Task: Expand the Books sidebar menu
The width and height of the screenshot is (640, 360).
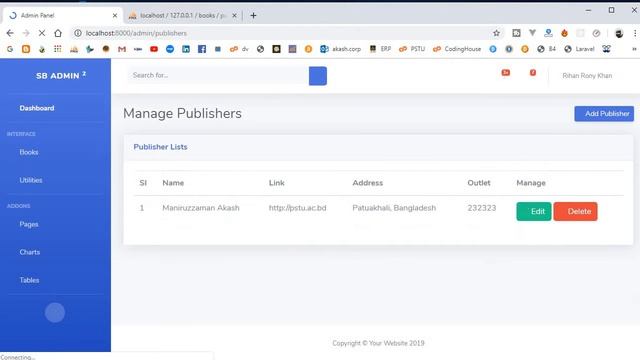Action: click(x=29, y=152)
